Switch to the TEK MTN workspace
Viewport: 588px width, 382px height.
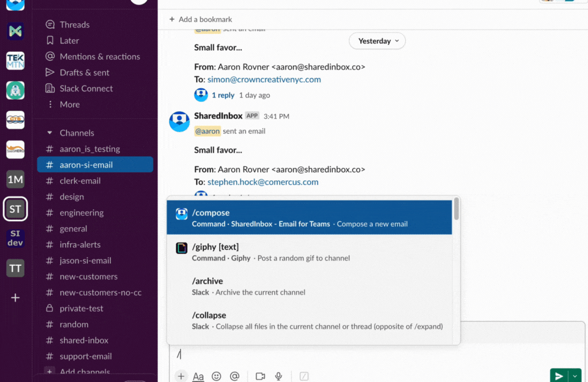(x=16, y=60)
